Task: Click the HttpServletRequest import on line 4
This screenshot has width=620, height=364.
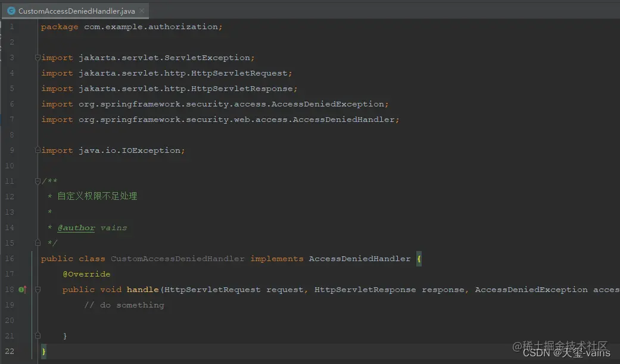Action: [x=183, y=73]
